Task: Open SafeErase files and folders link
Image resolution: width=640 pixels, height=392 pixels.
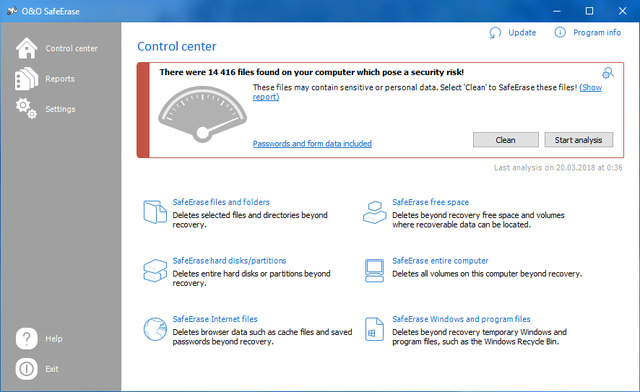Action: [221, 202]
